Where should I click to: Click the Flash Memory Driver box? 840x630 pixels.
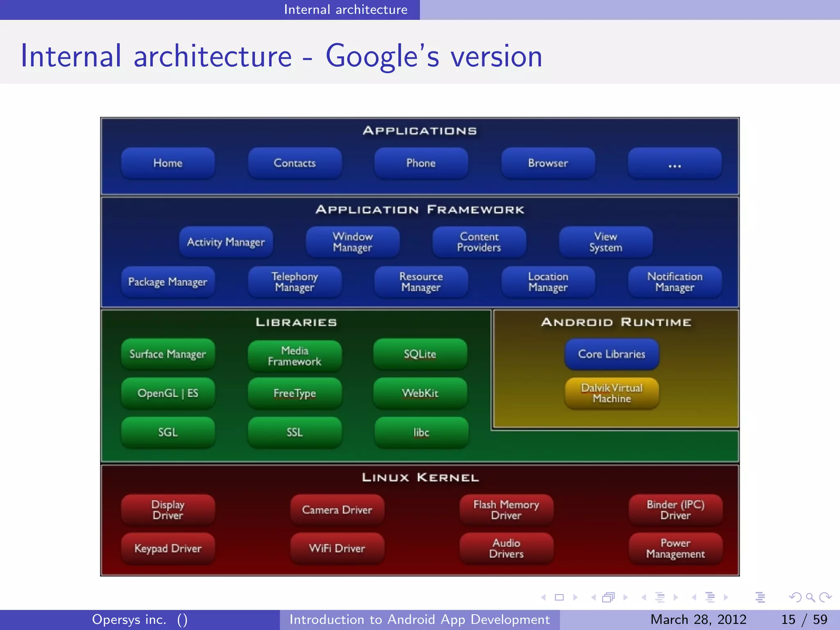[x=507, y=510]
